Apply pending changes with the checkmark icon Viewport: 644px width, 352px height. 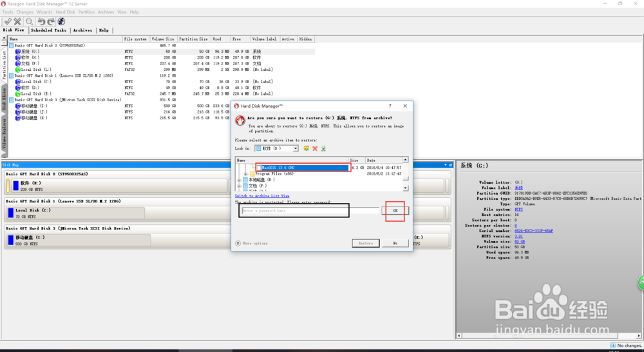pos(7,21)
